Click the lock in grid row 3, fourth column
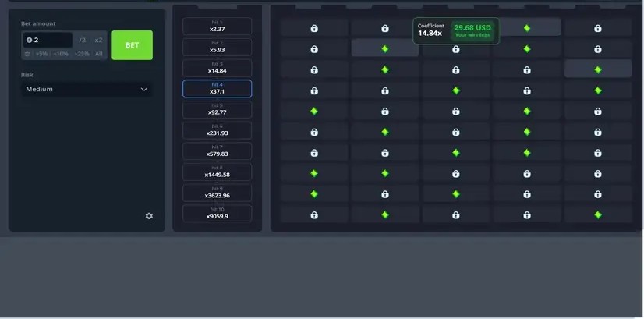644x319 pixels. coord(527,70)
